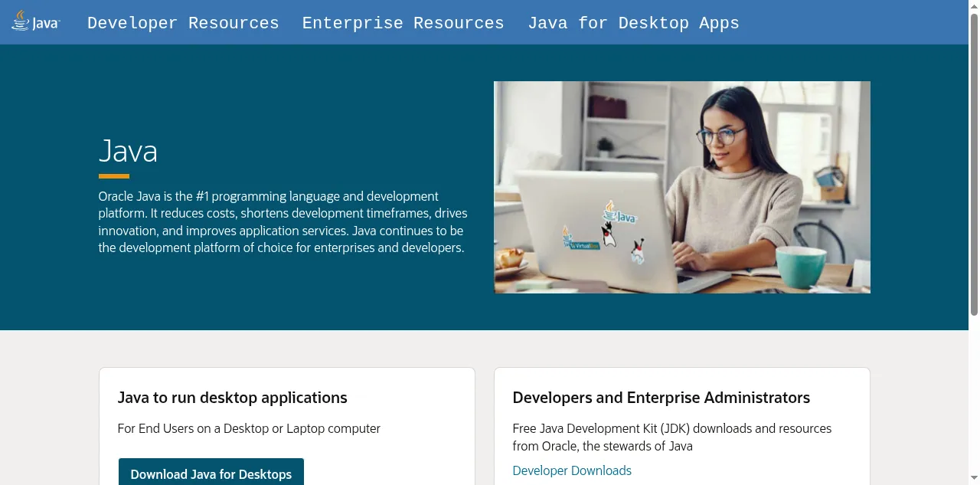Viewport: 980px width, 485px height.
Task: Click 'For End Users on a Desktop' text
Action: (249, 428)
